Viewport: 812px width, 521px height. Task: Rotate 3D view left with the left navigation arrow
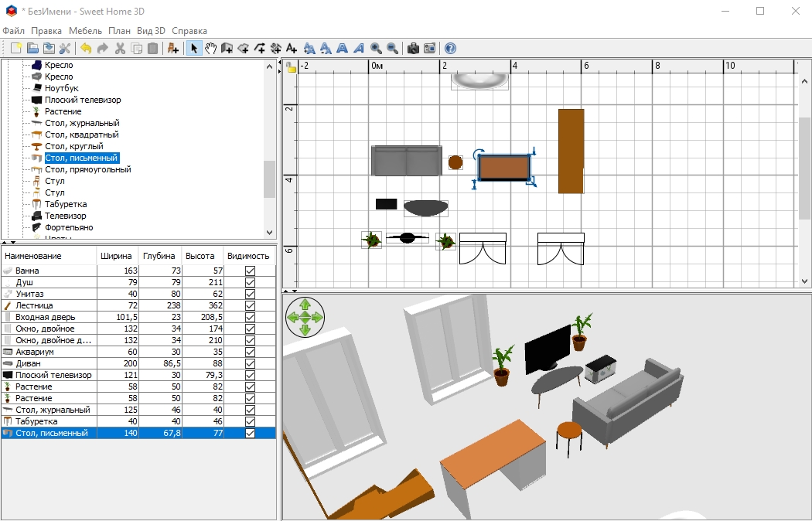coord(292,317)
